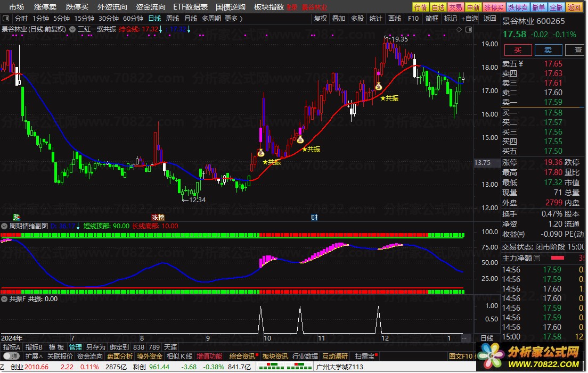
Task: Switch to the 管理 tab
Action: [76, 347]
